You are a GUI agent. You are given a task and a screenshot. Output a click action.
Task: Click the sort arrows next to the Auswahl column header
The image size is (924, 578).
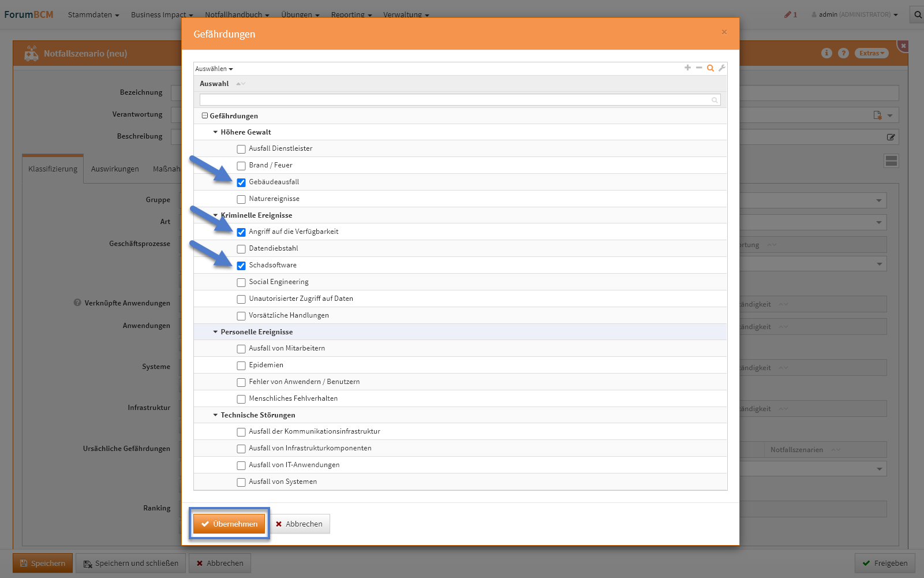click(241, 84)
